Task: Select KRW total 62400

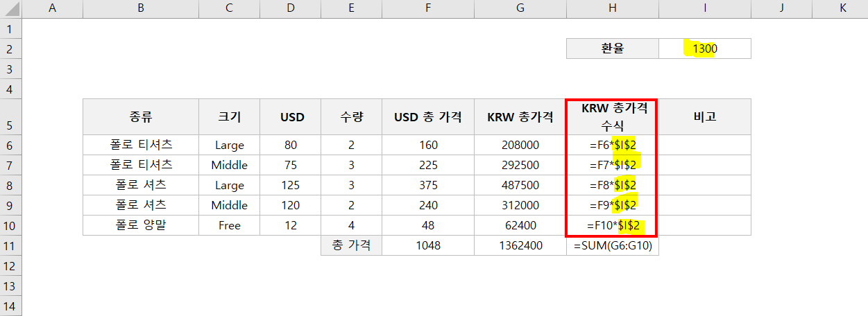Action: point(520,225)
